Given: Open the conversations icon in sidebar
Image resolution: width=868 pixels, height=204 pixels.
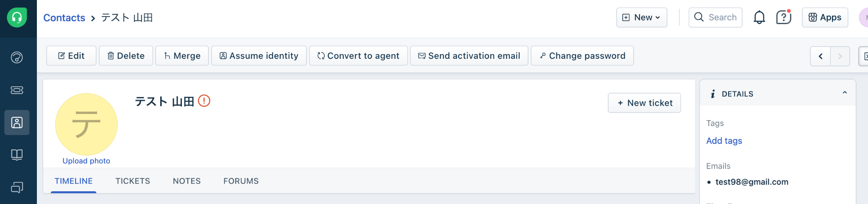Looking at the screenshot, I should tap(17, 187).
